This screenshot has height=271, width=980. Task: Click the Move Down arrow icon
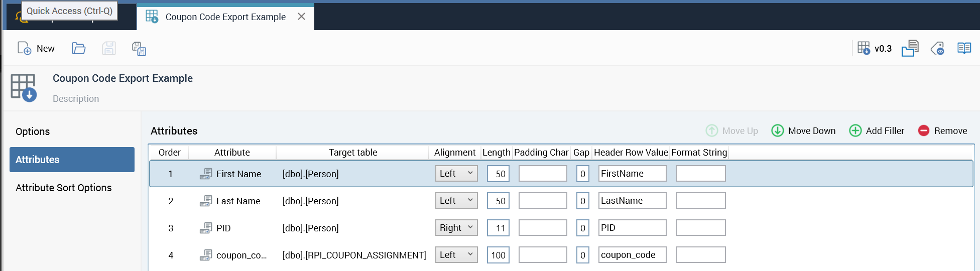[778, 130]
